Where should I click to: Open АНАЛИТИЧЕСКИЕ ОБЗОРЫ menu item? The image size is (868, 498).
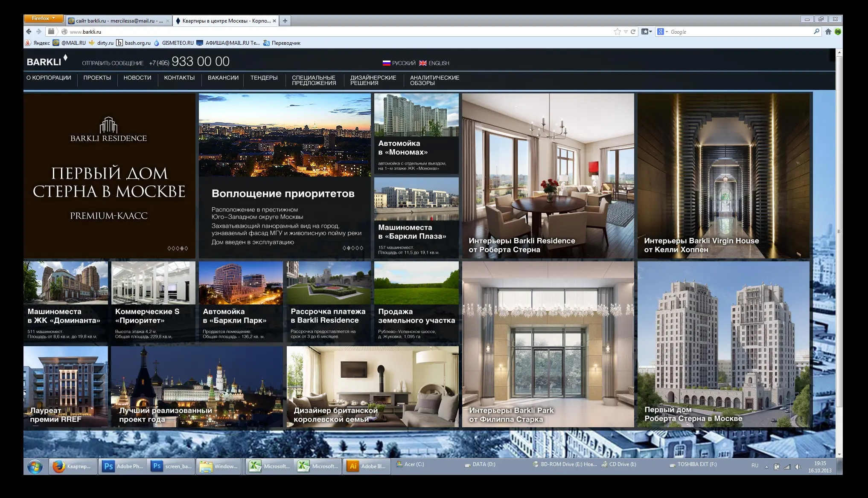tap(435, 81)
